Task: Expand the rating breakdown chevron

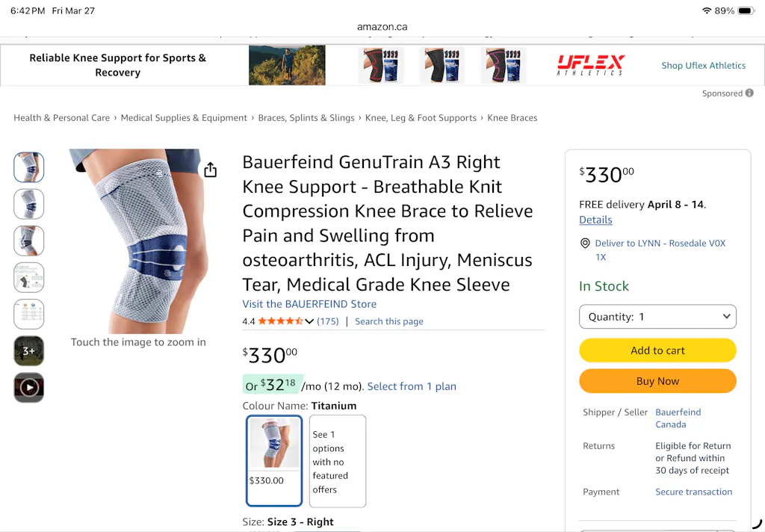Action: [309, 321]
